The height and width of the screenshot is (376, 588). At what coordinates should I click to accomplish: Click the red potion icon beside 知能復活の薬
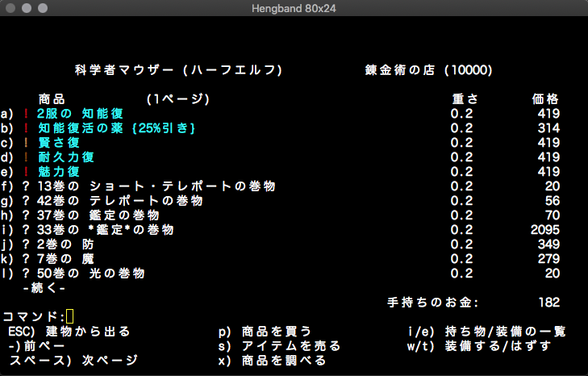click(27, 128)
